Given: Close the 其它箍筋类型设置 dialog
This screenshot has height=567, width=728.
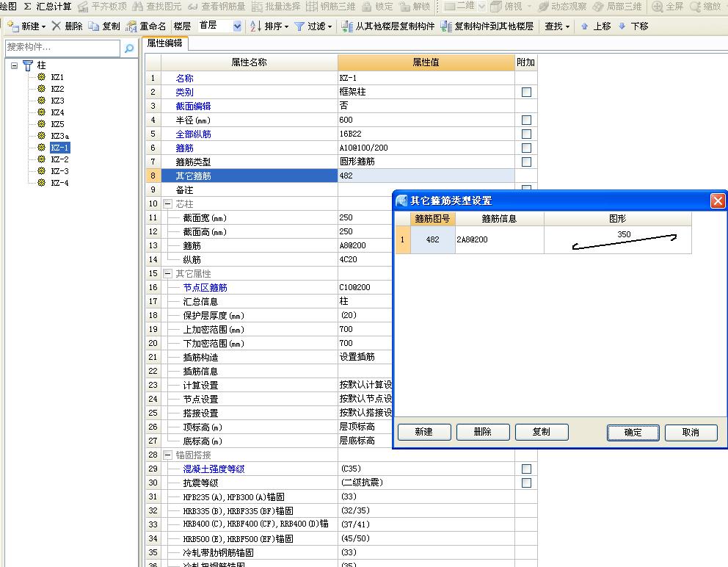Looking at the screenshot, I should coord(718,201).
